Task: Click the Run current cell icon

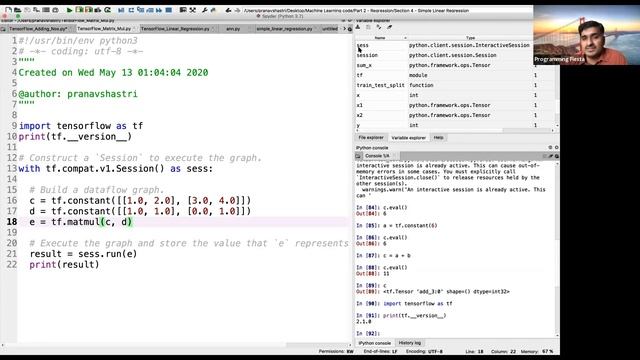Action: tap(79, 10)
